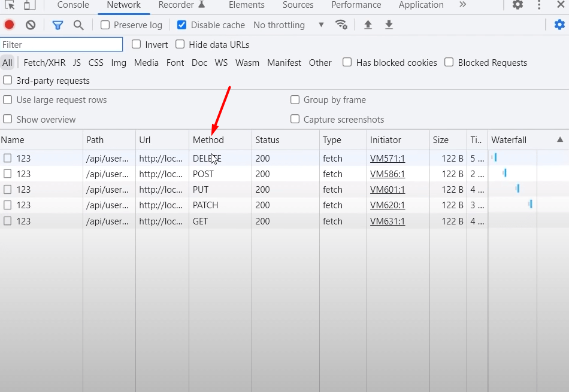Image resolution: width=569 pixels, height=392 pixels.
Task: Click the export HAR download icon
Action: pyautogui.click(x=389, y=25)
